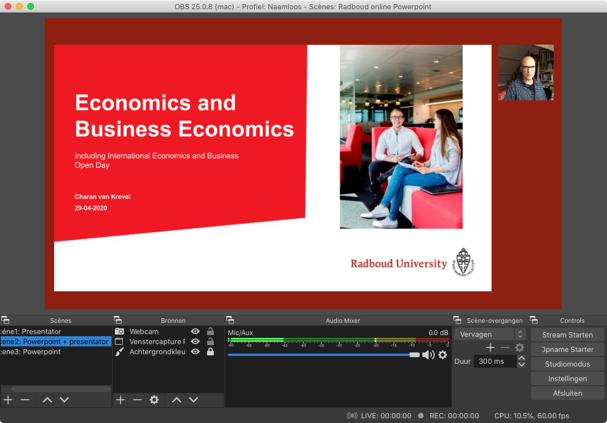Move the selected source up in Bronnen

coord(176,400)
